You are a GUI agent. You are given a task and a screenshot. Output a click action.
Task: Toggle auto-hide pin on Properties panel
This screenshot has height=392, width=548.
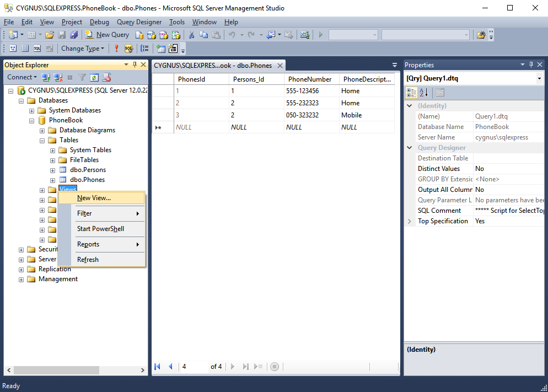point(531,65)
